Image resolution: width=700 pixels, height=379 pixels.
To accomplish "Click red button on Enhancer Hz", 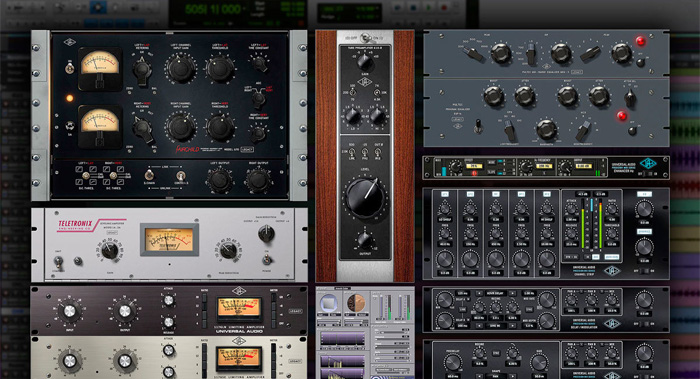I will [x=474, y=173].
